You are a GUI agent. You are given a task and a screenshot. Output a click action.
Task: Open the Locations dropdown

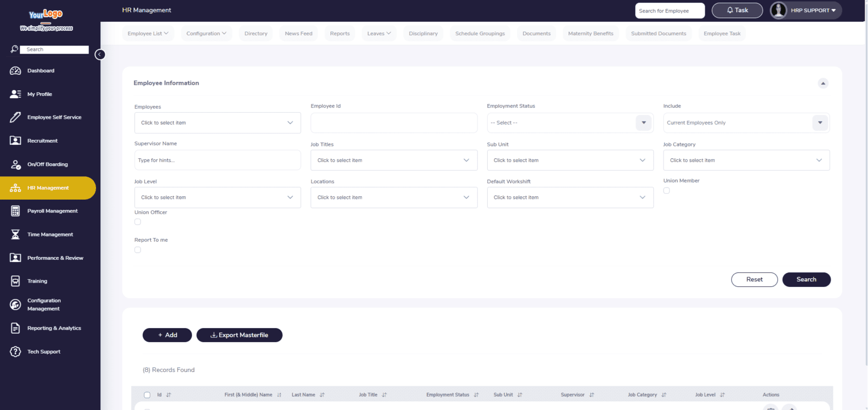click(x=394, y=197)
